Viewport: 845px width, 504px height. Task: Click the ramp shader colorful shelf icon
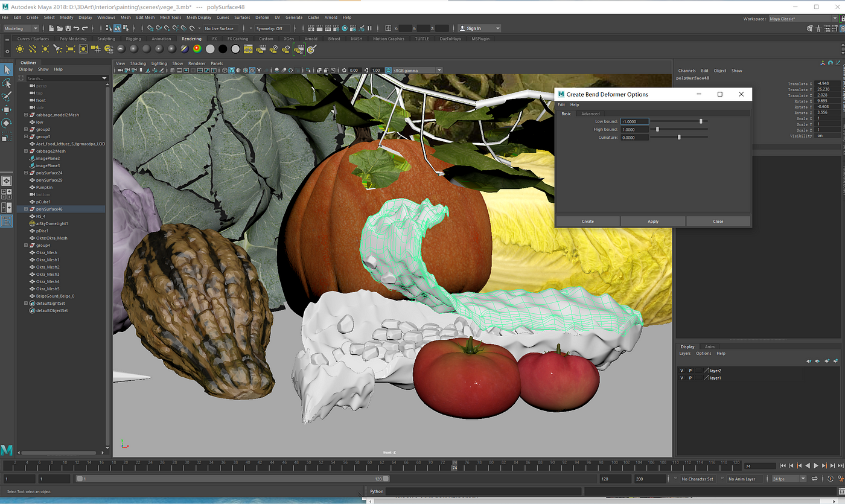tap(197, 49)
